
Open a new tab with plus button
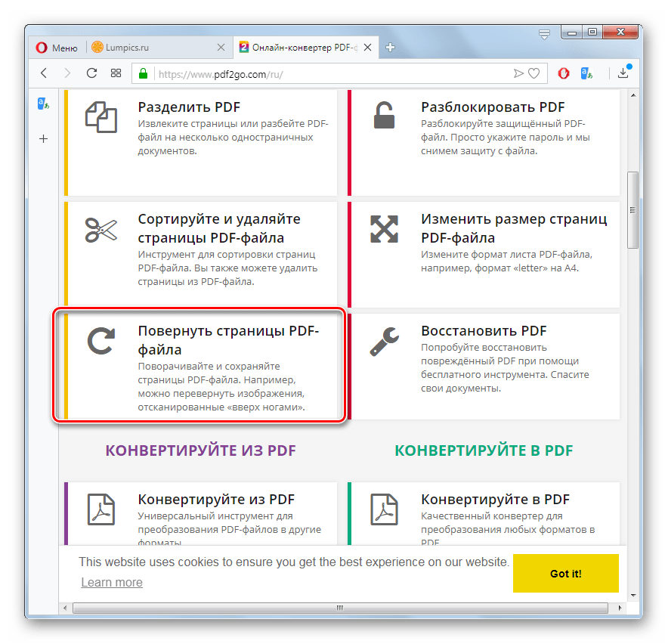[x=390, y=48]
